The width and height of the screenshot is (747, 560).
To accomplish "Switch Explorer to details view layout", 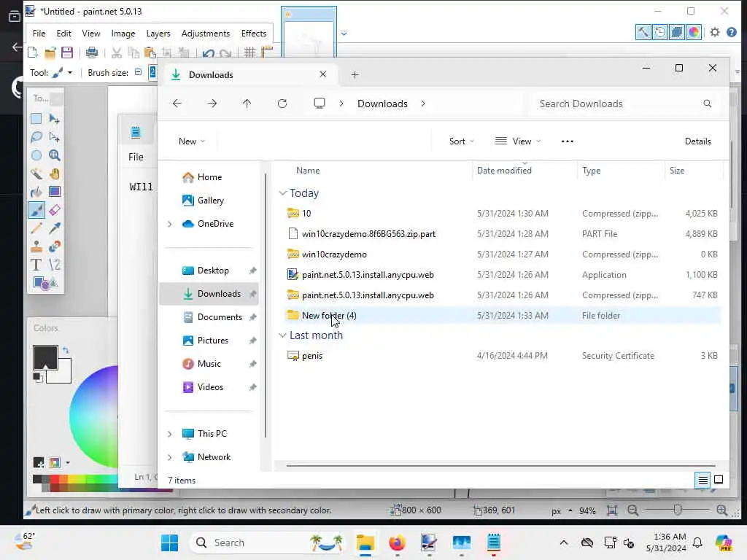I will click(703, 480).
